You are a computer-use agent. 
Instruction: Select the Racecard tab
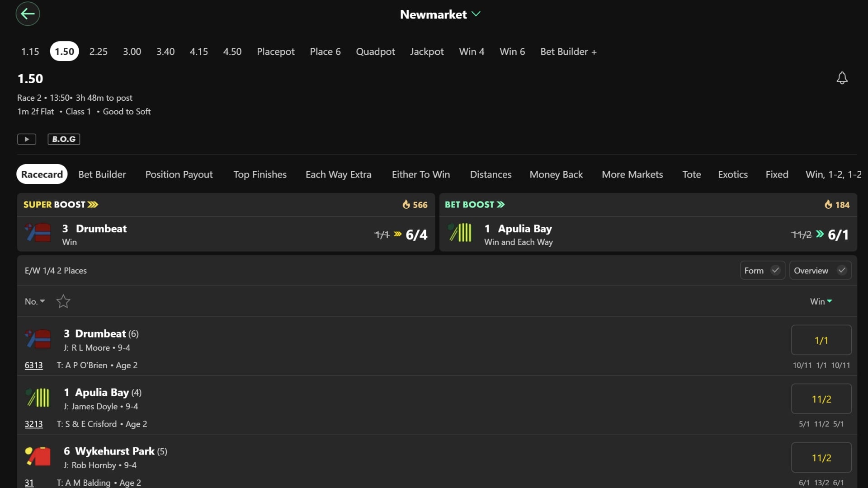pyautogui.click(x=42, y=174)
